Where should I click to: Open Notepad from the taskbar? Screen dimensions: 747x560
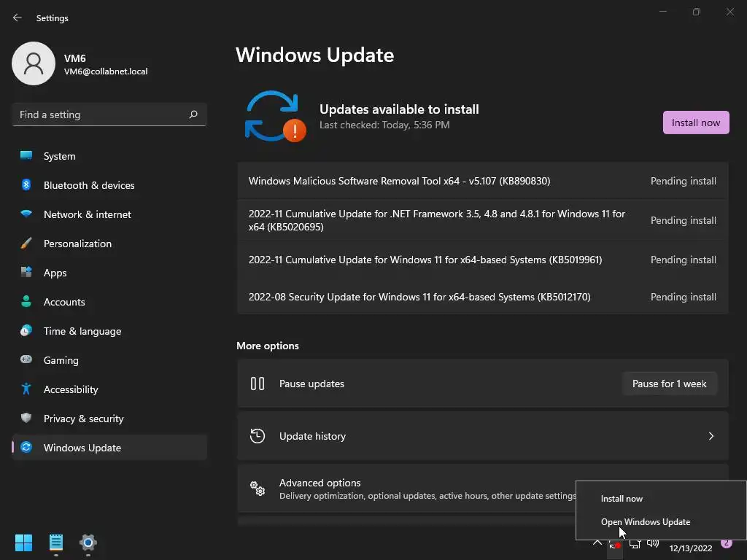56,542
